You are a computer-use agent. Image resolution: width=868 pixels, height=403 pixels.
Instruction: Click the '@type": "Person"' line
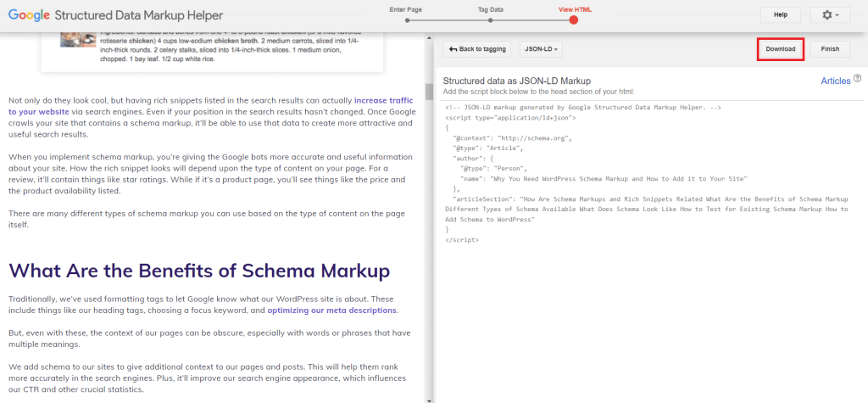coord(494,169)
